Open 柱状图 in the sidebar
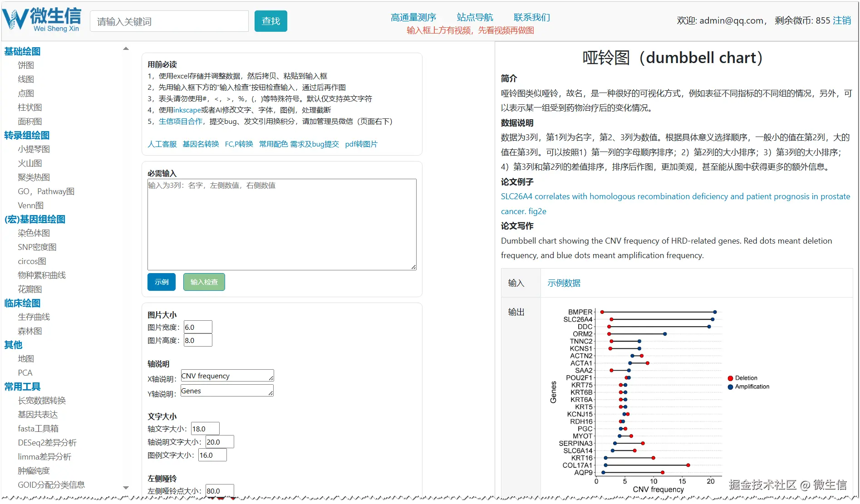The image size is (860, 504). coord(30,108)
